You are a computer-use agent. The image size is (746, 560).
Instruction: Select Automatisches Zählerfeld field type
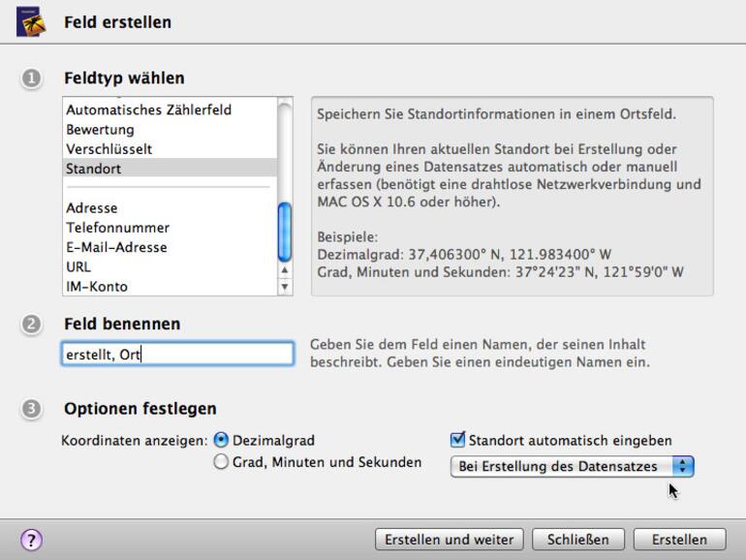tap(170, 109)
